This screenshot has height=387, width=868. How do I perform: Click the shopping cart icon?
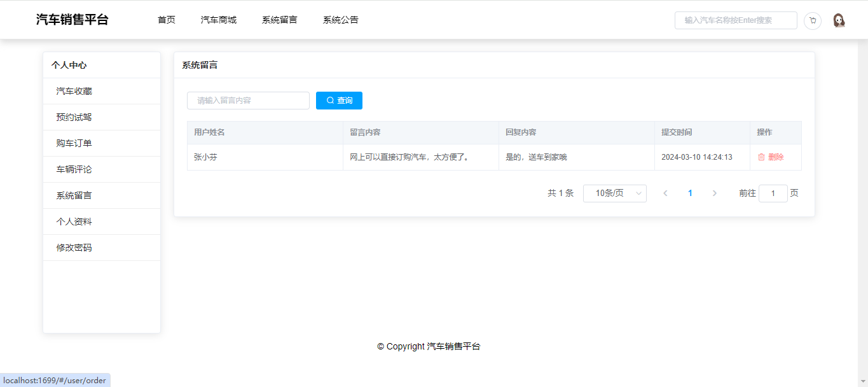[x=812, y=20]
